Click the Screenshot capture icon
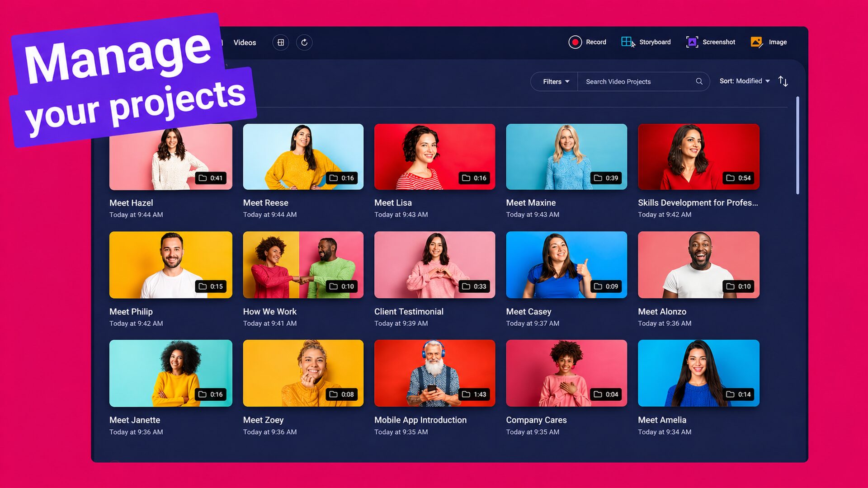The image size is (868, 488). [692, 42]
